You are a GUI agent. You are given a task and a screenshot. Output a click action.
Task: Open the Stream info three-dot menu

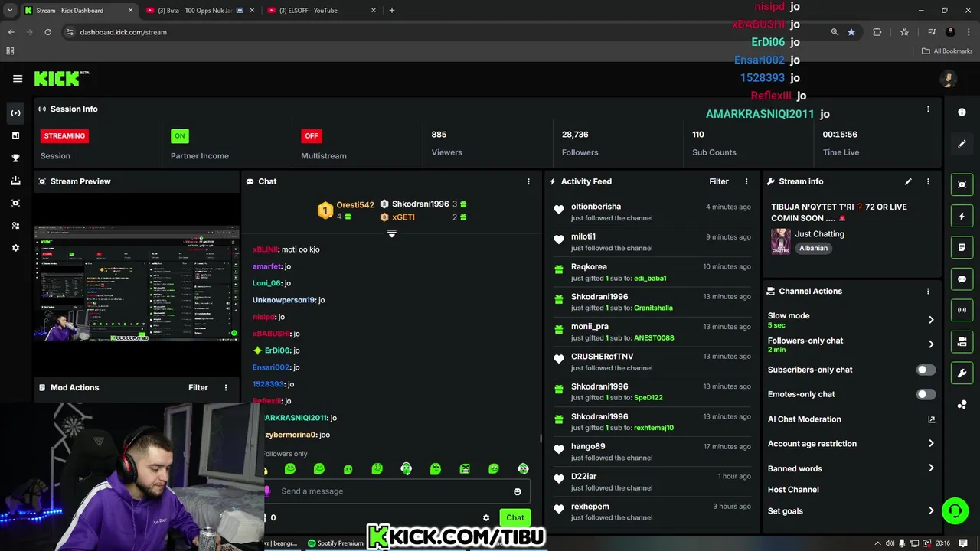click(928, 181)
